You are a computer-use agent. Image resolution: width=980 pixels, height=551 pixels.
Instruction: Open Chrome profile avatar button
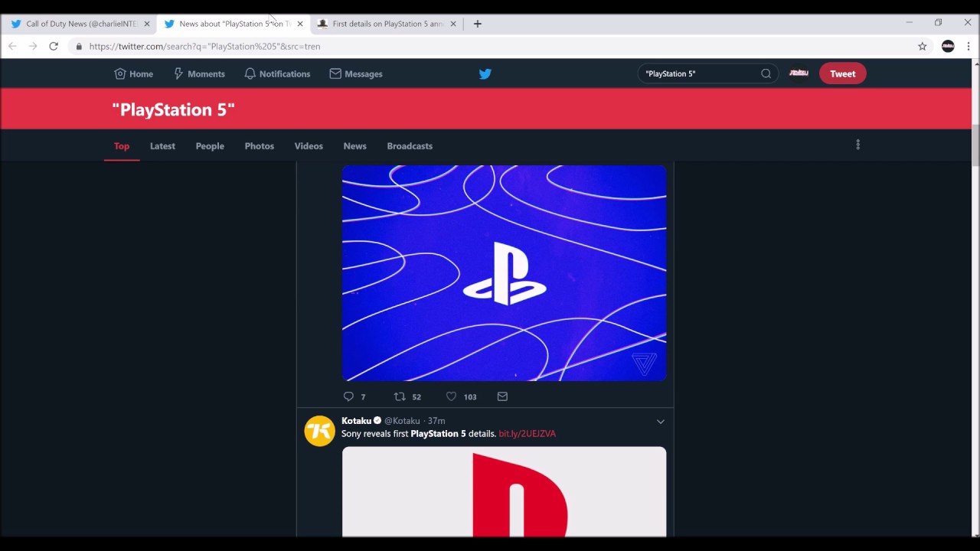coord(948,46)
